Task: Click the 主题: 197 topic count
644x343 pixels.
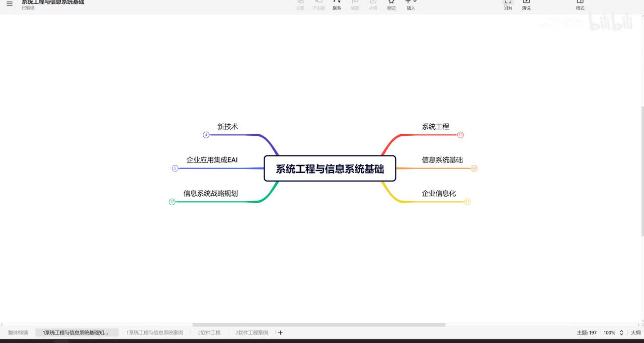Action: coord(587,332)
